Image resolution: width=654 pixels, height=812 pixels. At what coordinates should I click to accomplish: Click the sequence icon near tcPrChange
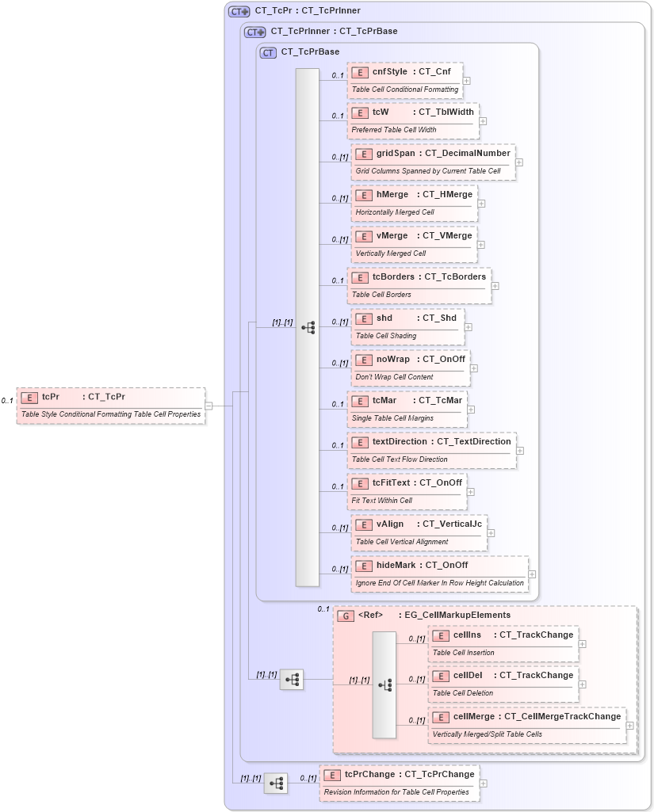tap(276, 783)
